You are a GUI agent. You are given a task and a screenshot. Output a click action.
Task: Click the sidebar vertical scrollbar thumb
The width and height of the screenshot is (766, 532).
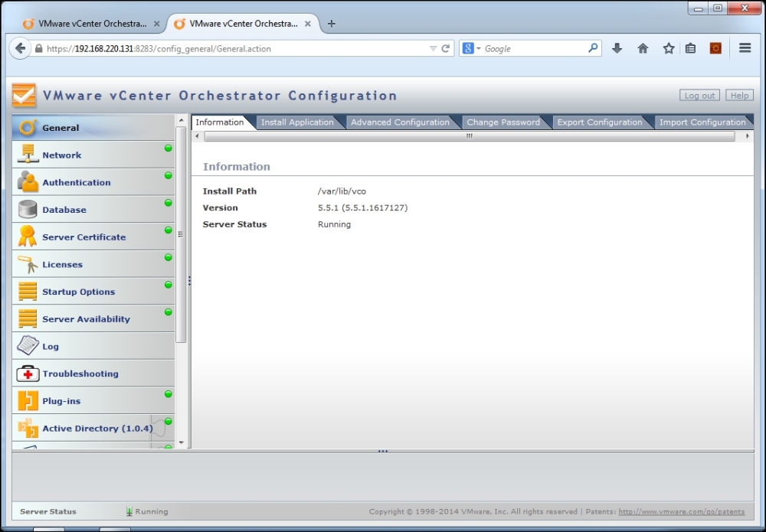pyautogui.click(x=181, y=234)
